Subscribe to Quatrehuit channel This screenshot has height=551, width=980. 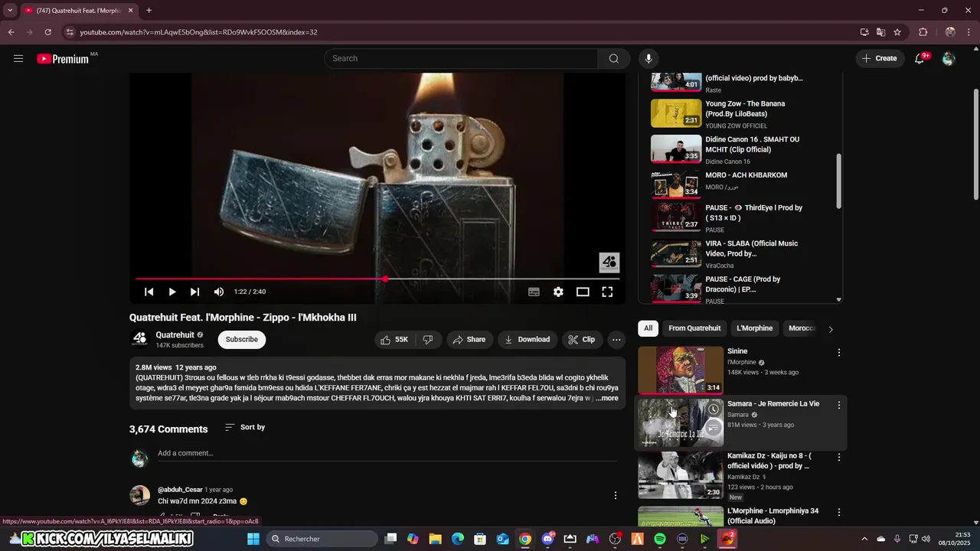click(241, 340)
